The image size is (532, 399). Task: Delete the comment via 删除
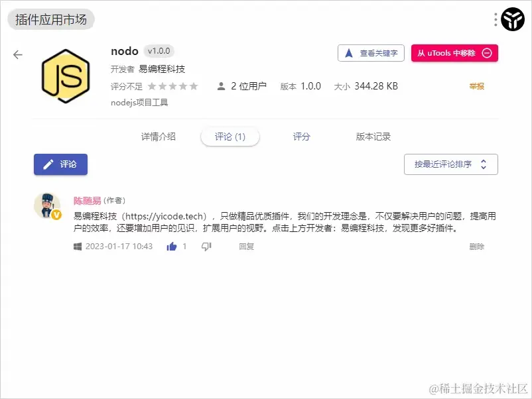[x=476, y=247]
